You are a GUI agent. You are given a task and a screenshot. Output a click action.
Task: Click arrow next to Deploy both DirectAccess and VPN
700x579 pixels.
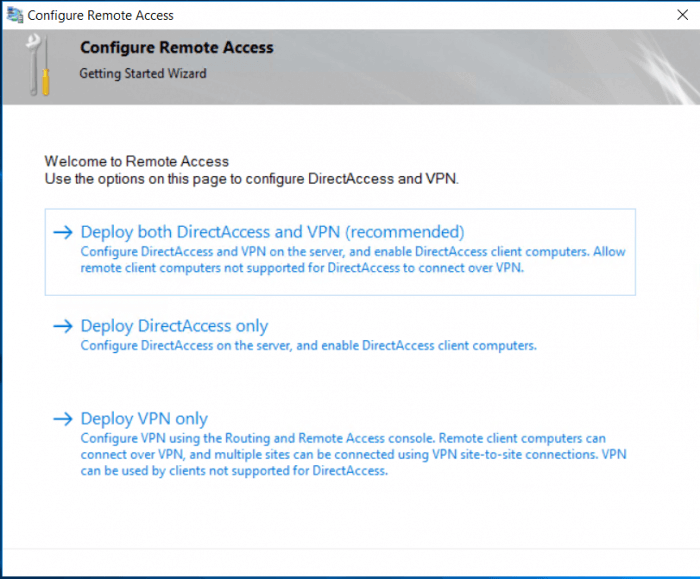[x=62, y=232]
